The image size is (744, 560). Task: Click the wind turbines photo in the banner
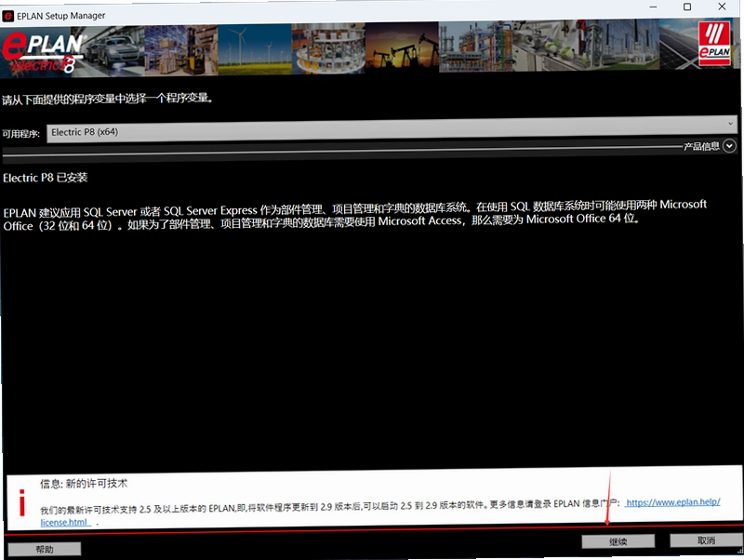pyautogui.click(x=255, y=49)
